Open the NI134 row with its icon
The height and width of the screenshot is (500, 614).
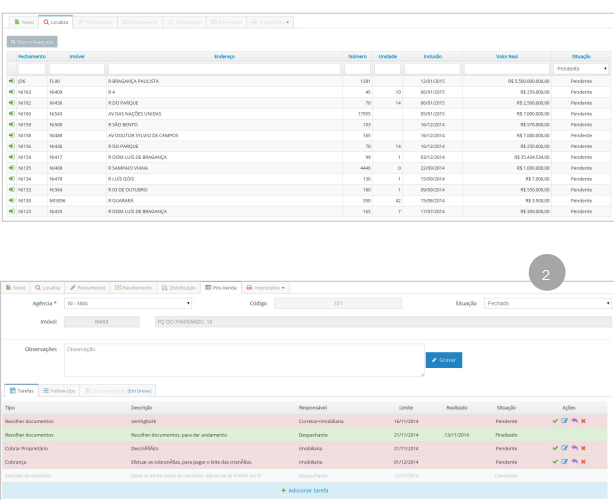(11, 179)
